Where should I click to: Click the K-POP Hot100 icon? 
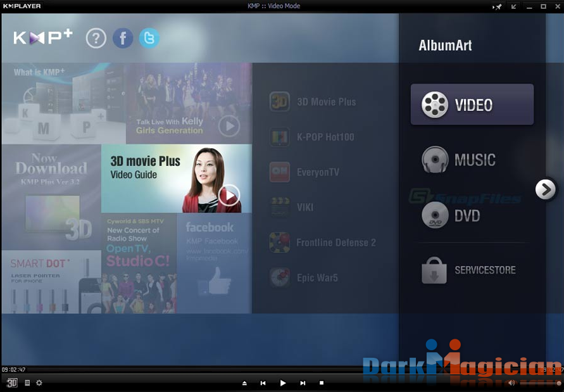click(x=280, y=137)
